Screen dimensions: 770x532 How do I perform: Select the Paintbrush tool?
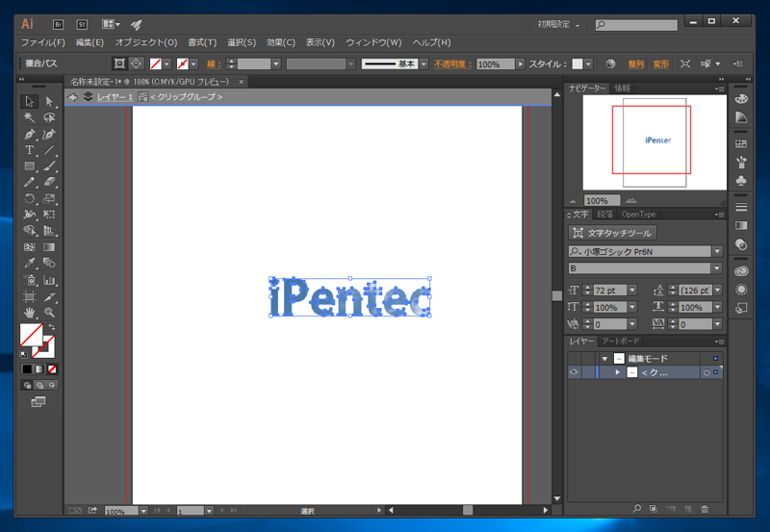pos(49,165)
